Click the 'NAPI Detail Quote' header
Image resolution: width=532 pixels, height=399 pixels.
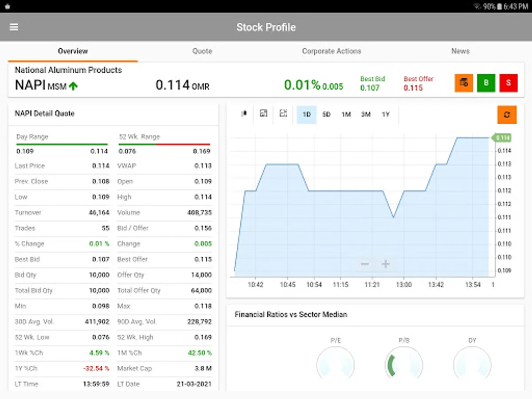point(44,113)
